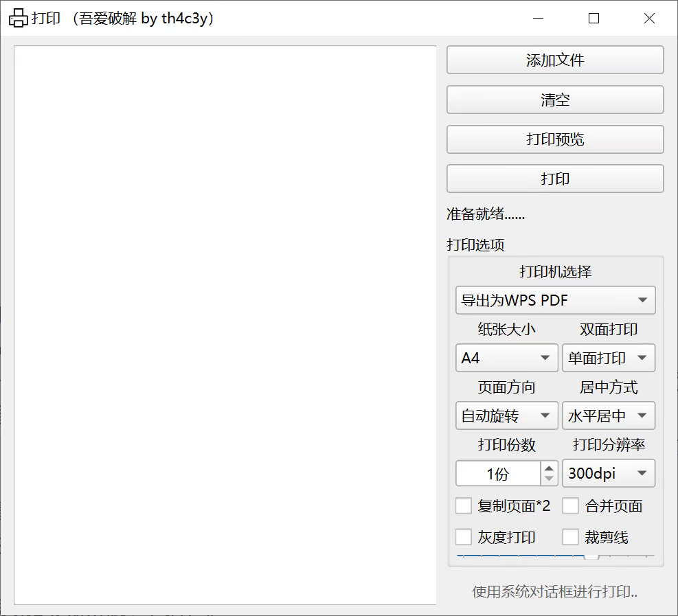Open 打印预览 print preview
This screenshot has height=616, width=678.
(x=554, y=139)
